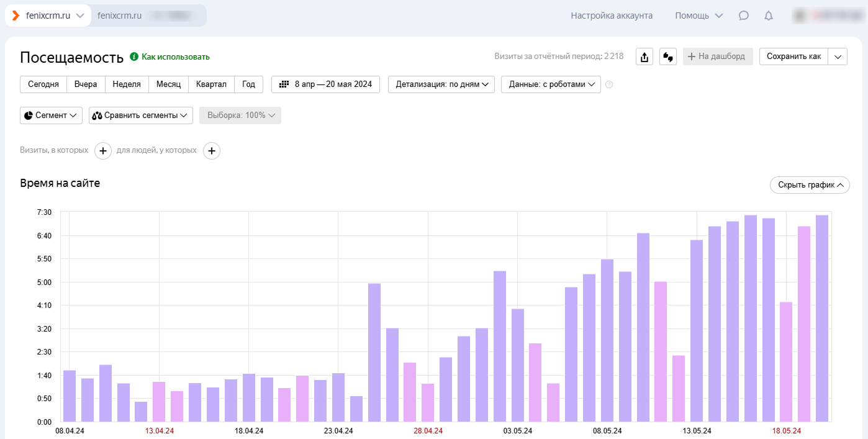Add visit condition with first plus icon
Screen dimensions: 868x439
click(103, 151)
